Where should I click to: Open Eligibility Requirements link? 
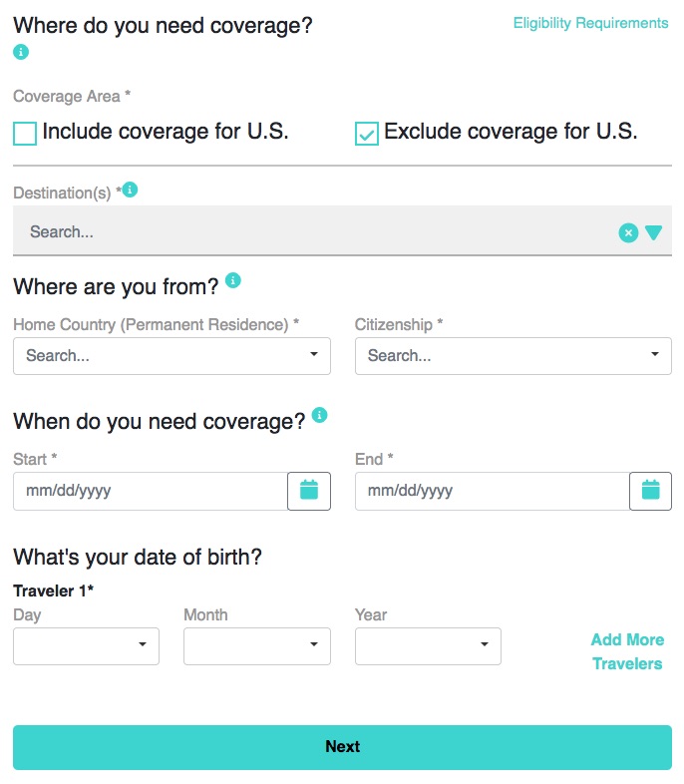[590, 23]
